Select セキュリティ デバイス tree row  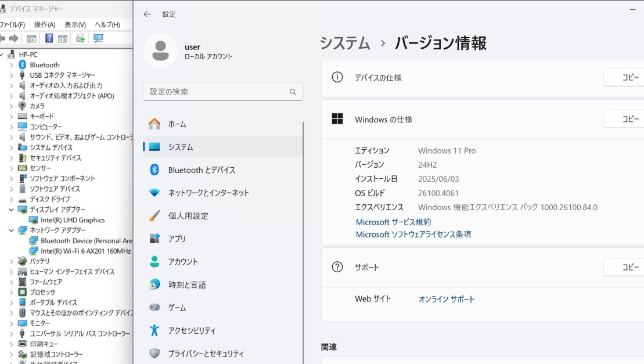[55, 158]
